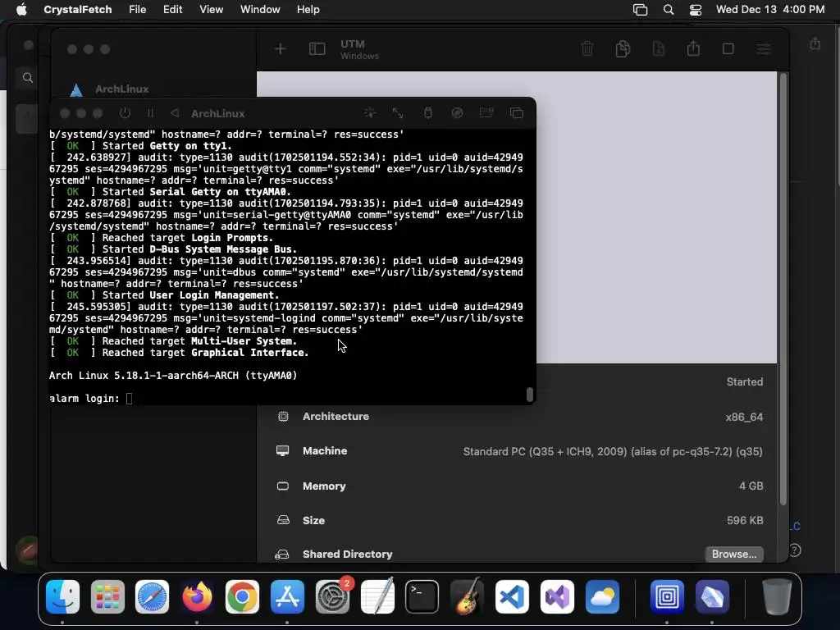Click the share icon in UTM toolbar
Screen dimensions: 840x630
click(693, 48)
